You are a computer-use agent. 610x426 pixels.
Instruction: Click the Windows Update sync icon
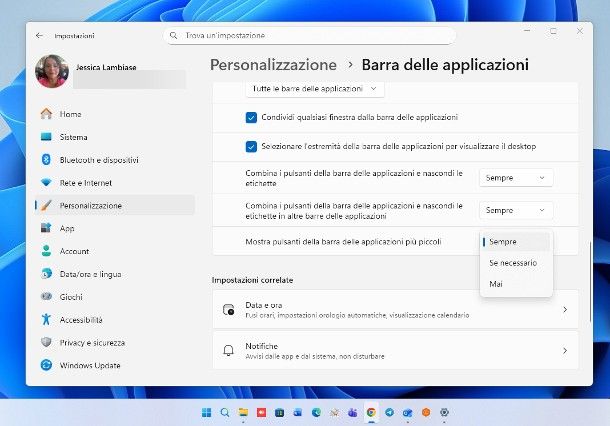(x=46, y=365)
